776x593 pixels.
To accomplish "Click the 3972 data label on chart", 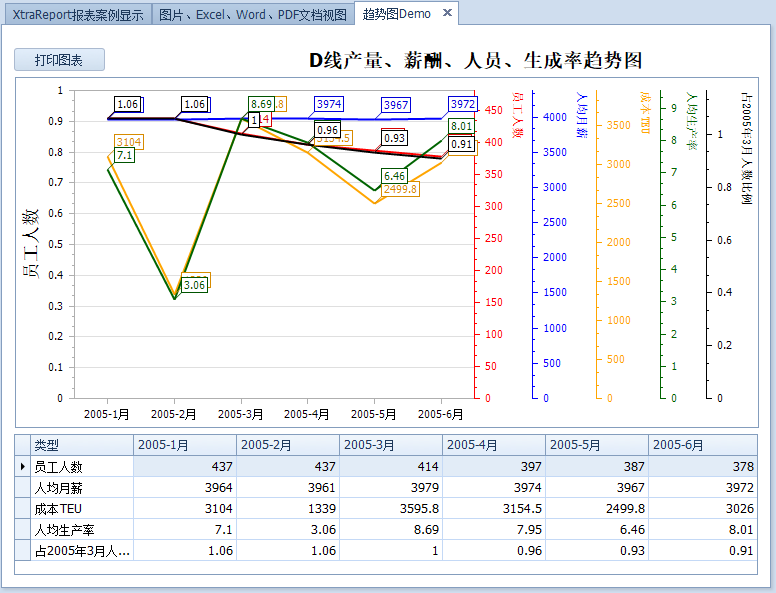I will [463, 104].
